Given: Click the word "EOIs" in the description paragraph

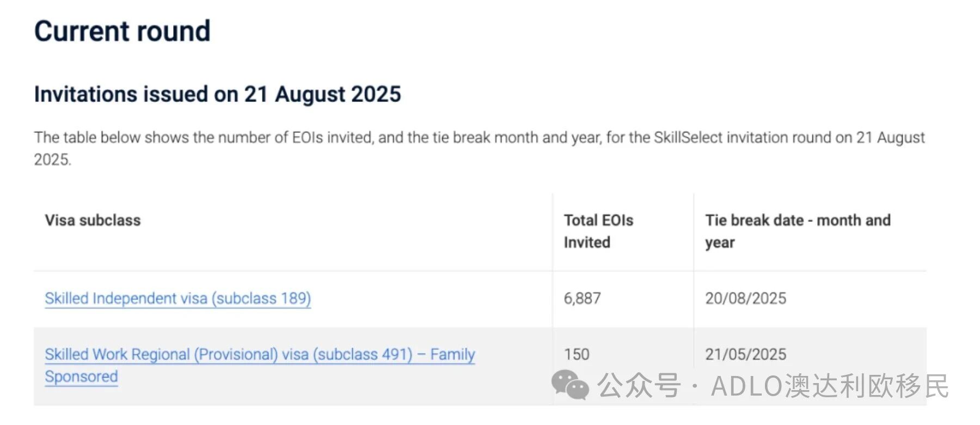Looking at the screenshot, I should [x=309, y=137].
